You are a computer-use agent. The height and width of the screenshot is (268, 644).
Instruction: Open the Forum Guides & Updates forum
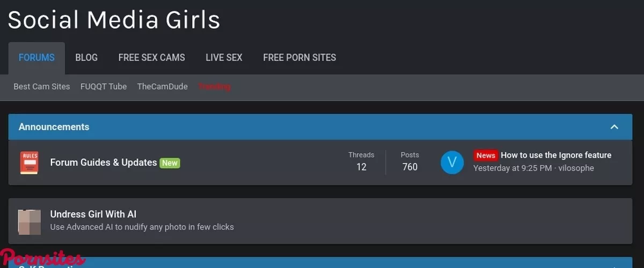(103, 162)
